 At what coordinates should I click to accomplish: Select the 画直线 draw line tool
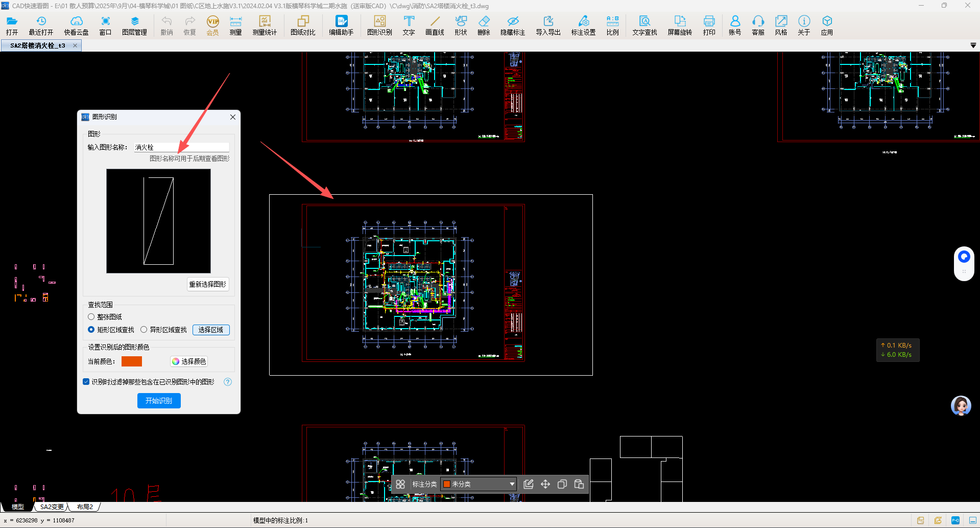tap(435, 26)
